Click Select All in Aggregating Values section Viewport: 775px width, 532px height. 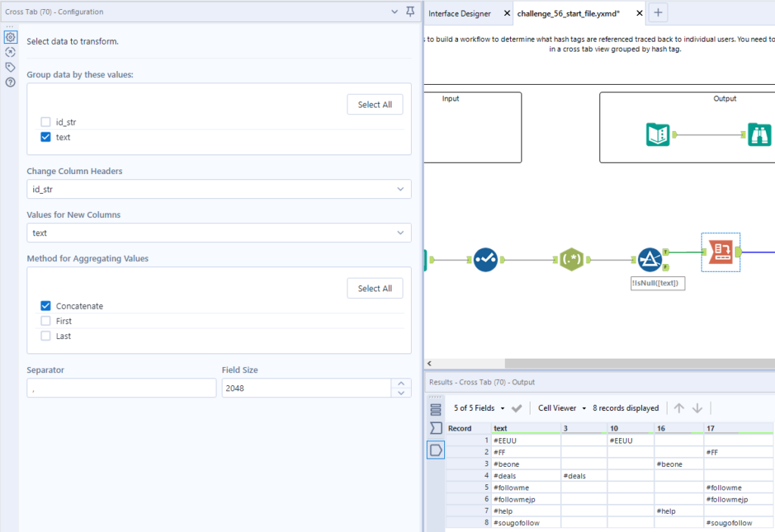pos(375,288)
